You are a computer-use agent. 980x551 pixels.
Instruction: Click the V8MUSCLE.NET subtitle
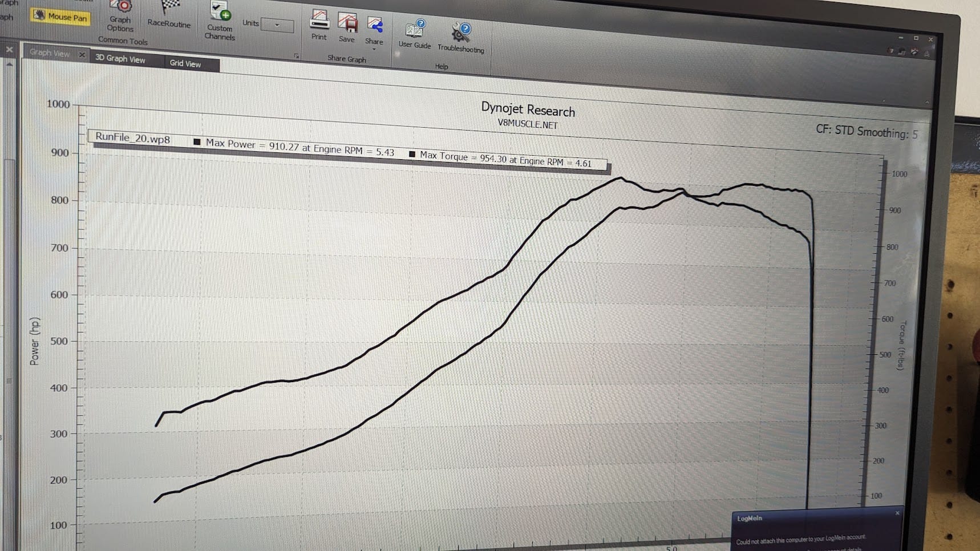pos(528,124)
